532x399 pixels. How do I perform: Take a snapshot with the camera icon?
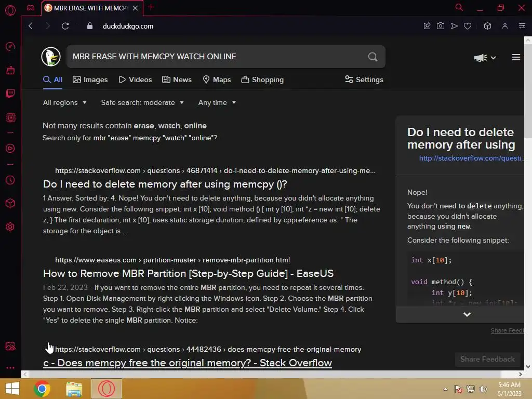(441, 26)
